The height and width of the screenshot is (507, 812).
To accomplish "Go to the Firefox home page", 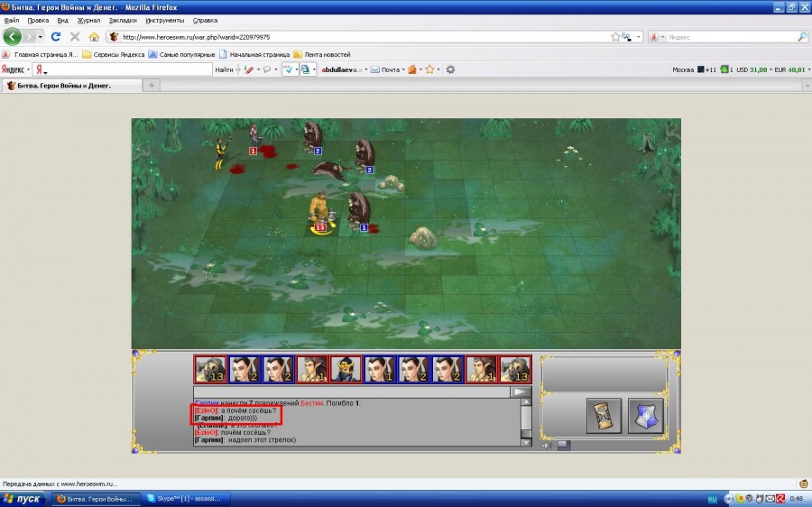I will point(94,37).
